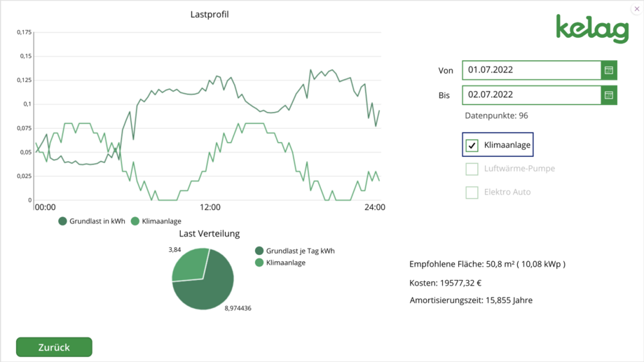Enable the Luftwärme-Pumpe checkbox
The height and width of the screenshot is (362, 644).
pyautogui.click(x=472, y=169)
